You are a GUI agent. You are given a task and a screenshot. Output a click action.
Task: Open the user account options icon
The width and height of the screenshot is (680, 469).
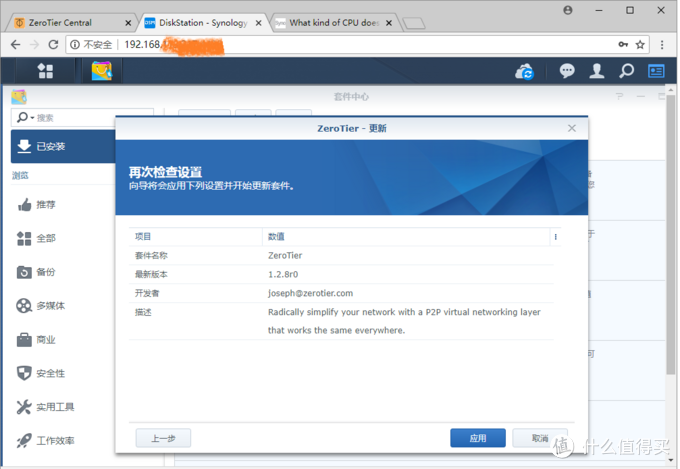[597, 71]
